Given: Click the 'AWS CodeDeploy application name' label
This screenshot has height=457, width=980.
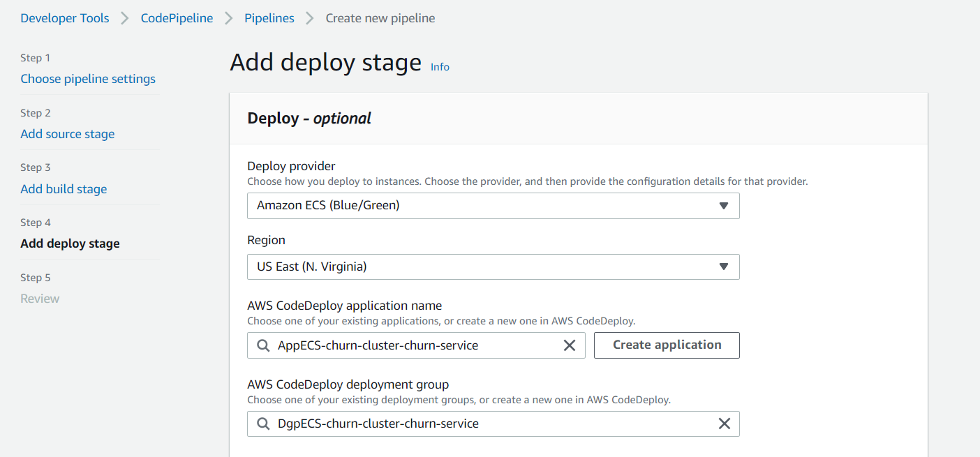Looking at the screenshot, I should click(345, 306).
